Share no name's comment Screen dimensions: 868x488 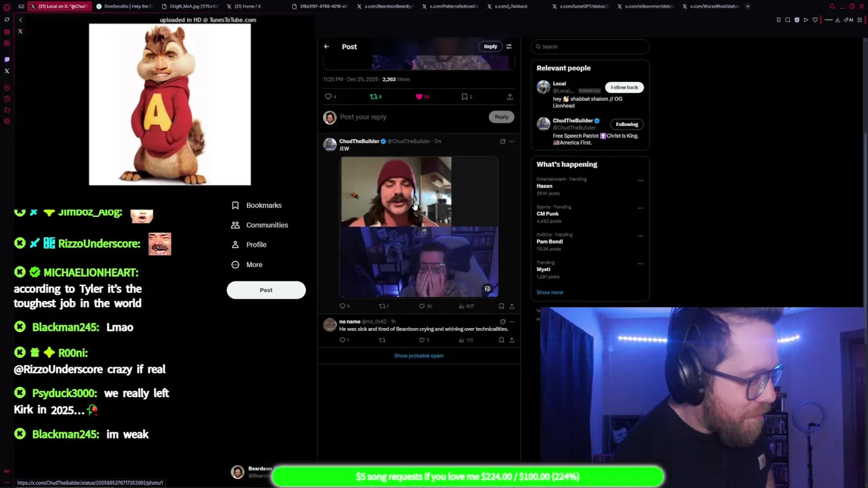[x=511, y=340]
